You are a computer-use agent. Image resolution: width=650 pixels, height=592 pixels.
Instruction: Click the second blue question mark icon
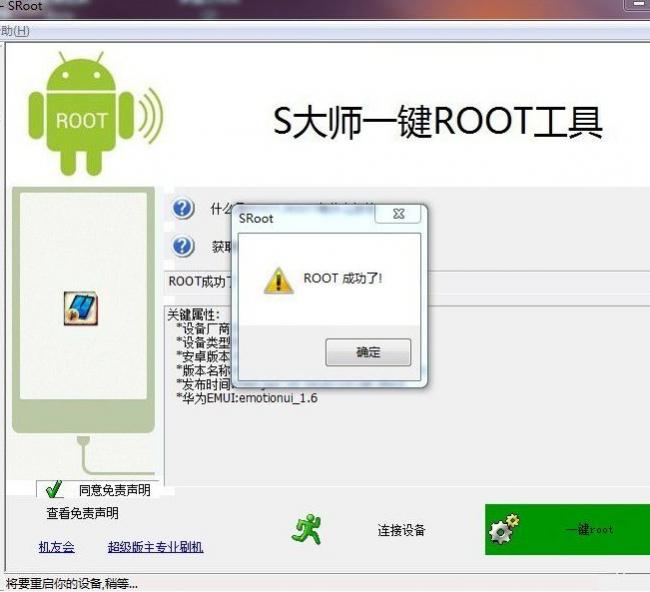click(183, 246)
